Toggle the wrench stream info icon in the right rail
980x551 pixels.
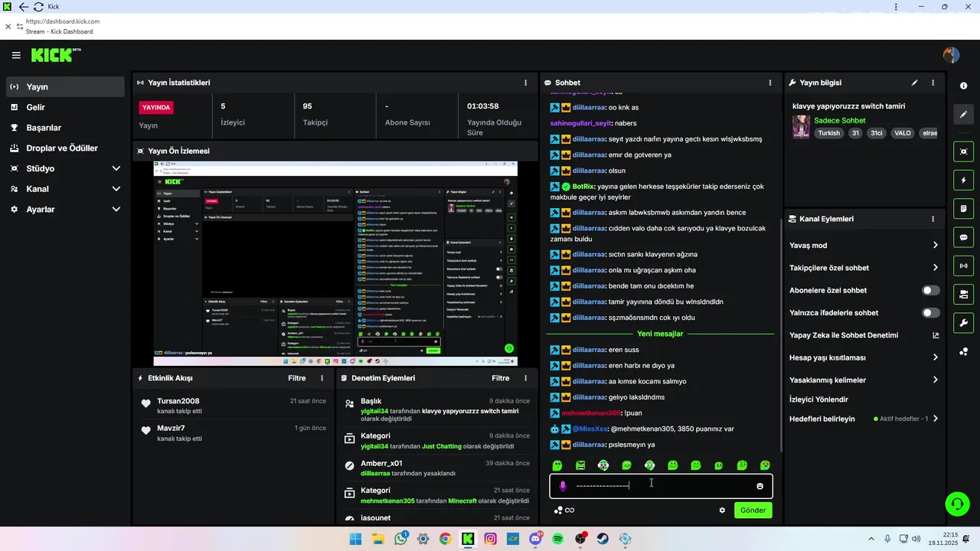[964, 322]
